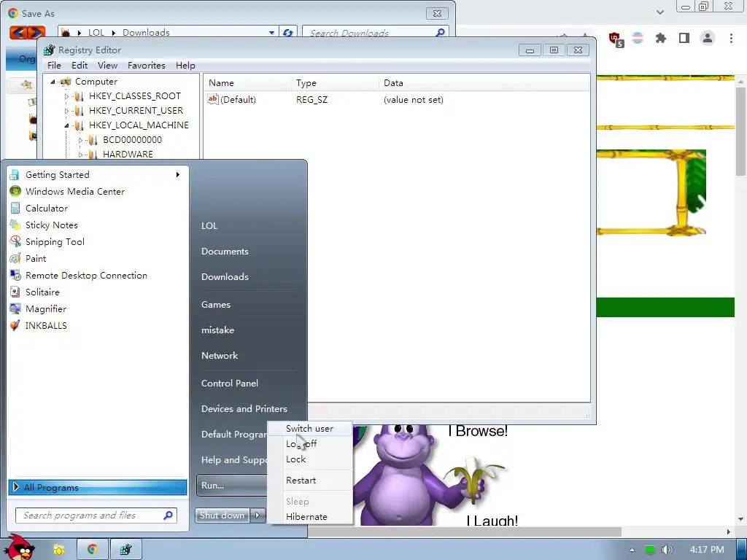
Task: Launch INKBALLS from Start menu
Action: coord(97,326)
